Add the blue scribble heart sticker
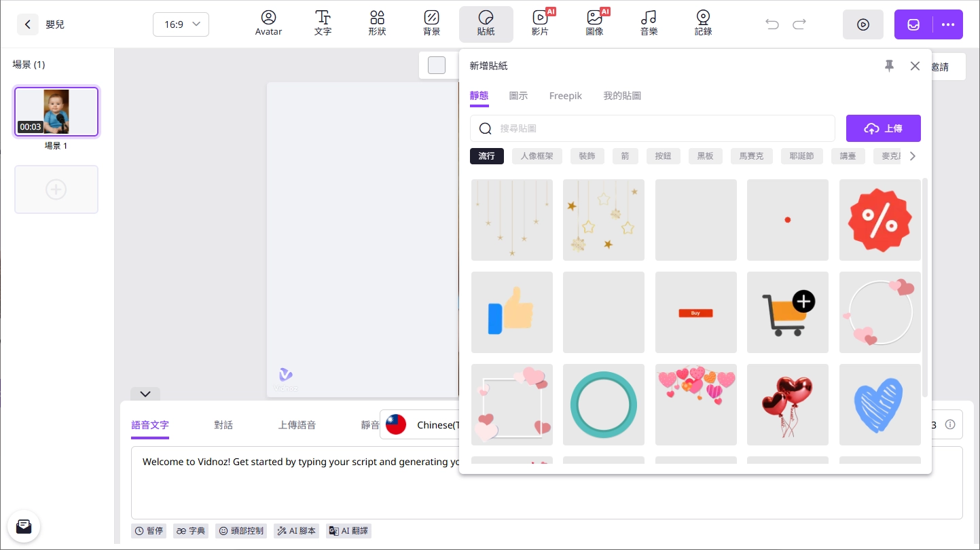The height and width of the screenshot is (550, 980). (x=880, y=405)
